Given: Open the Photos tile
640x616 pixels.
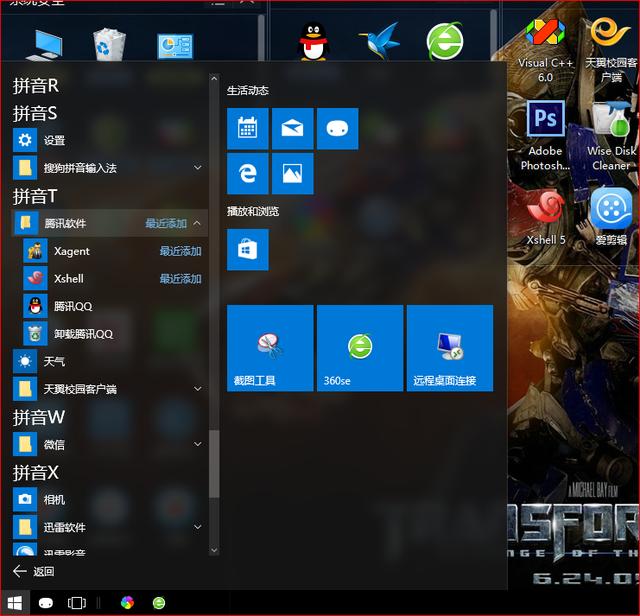Looking at the screenshot, I should click(293, 173).
